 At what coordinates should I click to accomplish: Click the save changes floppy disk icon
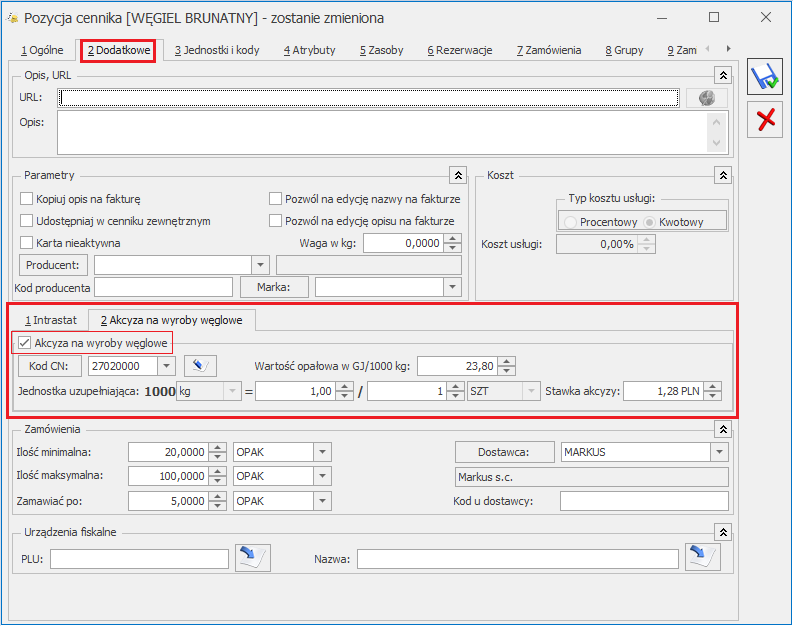[x=765, y=77]
